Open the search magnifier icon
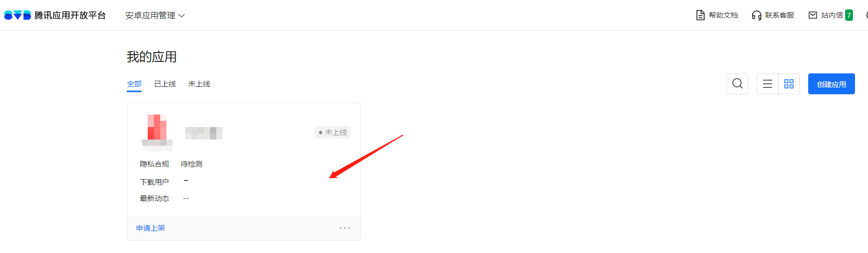This screenshot has width=868, height=253. pyautogui.click(x=737, y=84)
